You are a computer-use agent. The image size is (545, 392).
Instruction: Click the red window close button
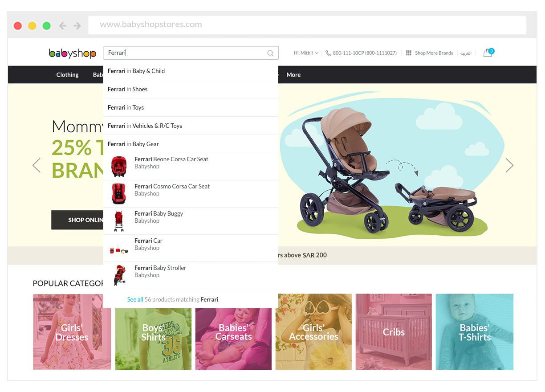(18, 26)
